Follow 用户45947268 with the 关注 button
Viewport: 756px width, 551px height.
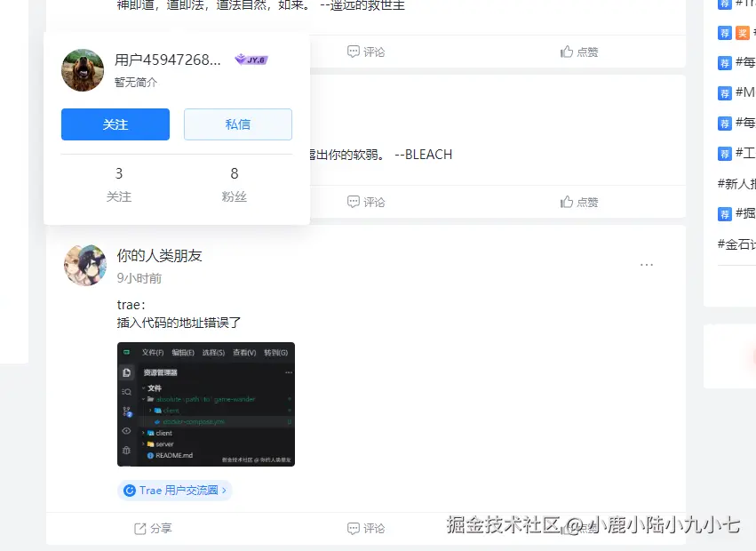tap(115, 124)
